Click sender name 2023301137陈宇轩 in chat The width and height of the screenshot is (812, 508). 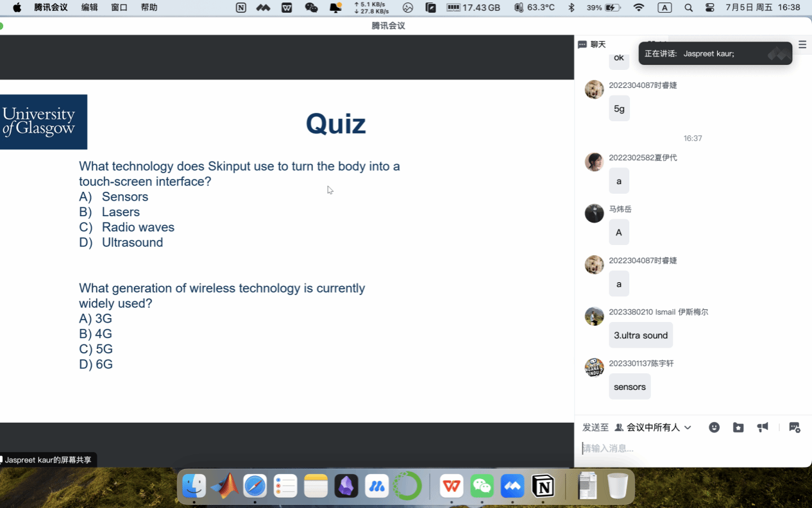pyautogui.click(x=641, y=363)
